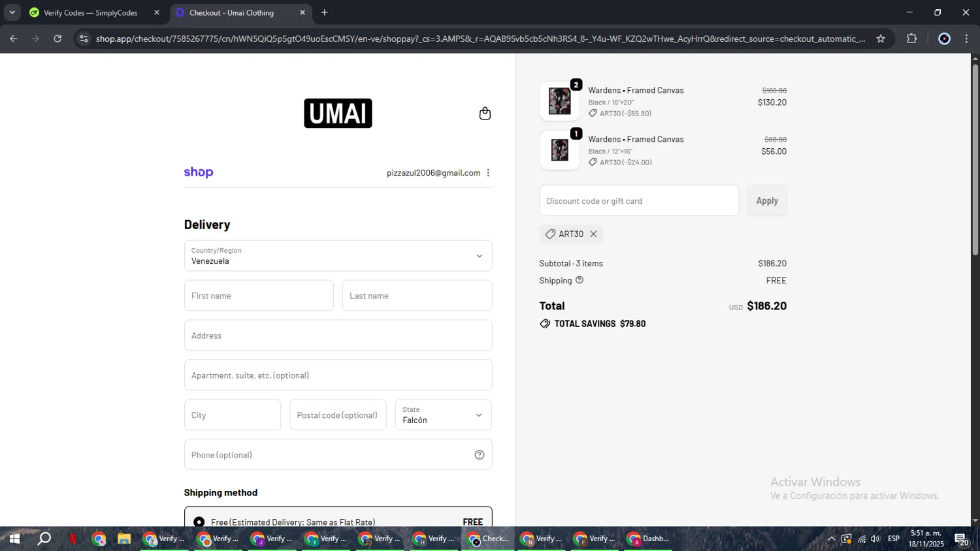980x551 pixels.
Task: Click the address bar URL
Action: click(480, 39)
